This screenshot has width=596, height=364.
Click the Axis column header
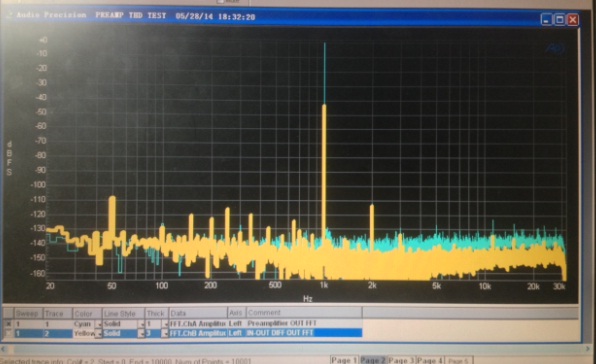point(236,313)
